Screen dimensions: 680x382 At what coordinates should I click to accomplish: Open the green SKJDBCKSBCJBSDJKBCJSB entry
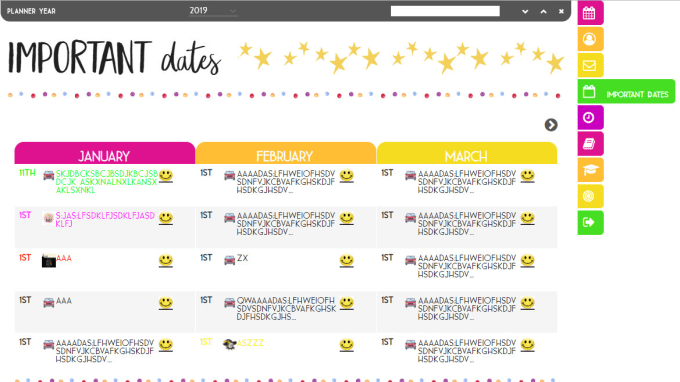[x=107, y=182]
